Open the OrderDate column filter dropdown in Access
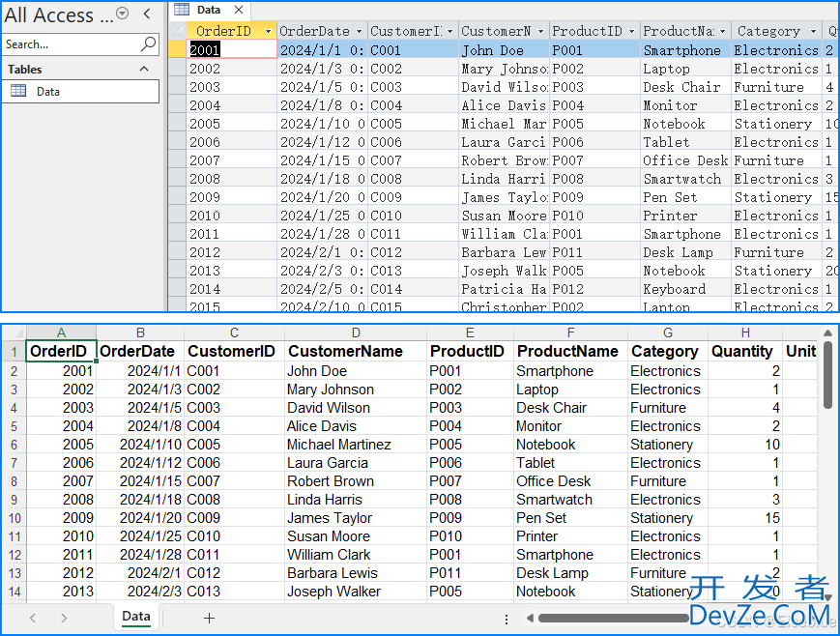 point(359,32)
